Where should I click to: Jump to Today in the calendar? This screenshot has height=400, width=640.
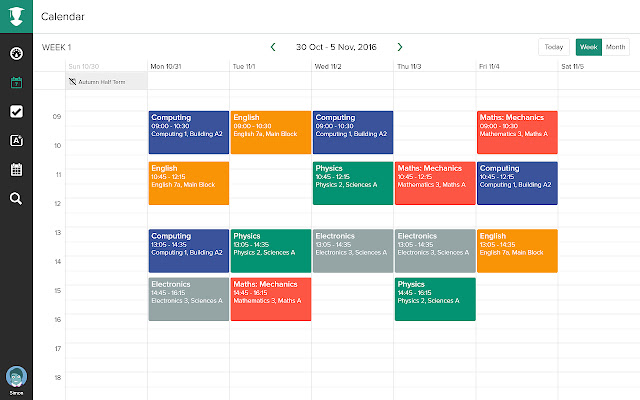pos(553,47)
